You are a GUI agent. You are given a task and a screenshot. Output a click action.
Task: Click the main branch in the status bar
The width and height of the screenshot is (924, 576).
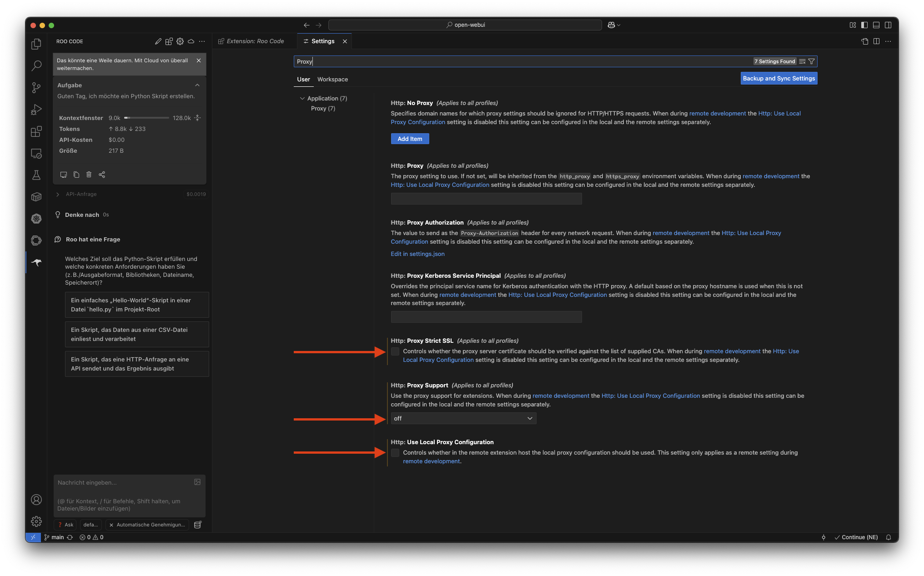click(x=54, y=537)
